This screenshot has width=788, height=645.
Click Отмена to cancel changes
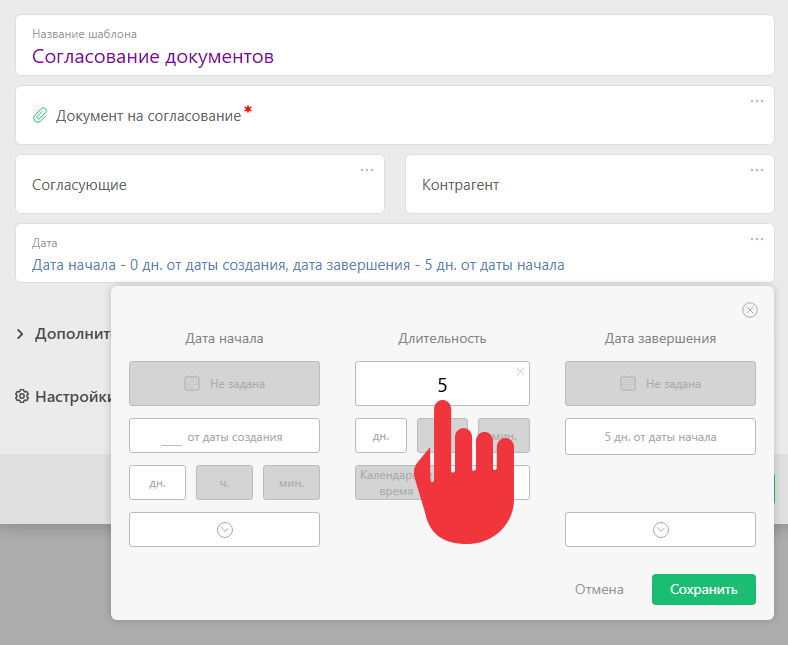599,589
